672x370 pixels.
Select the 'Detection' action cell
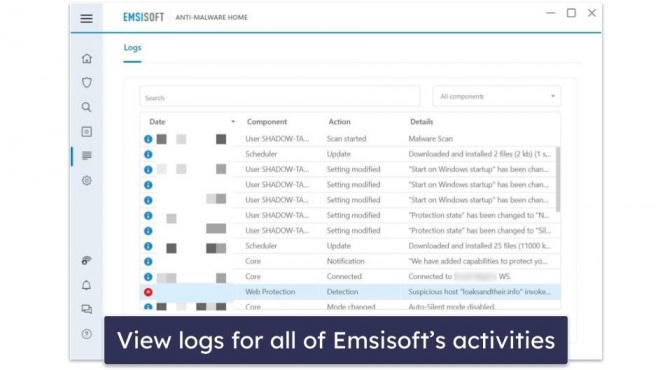[342, 292]
